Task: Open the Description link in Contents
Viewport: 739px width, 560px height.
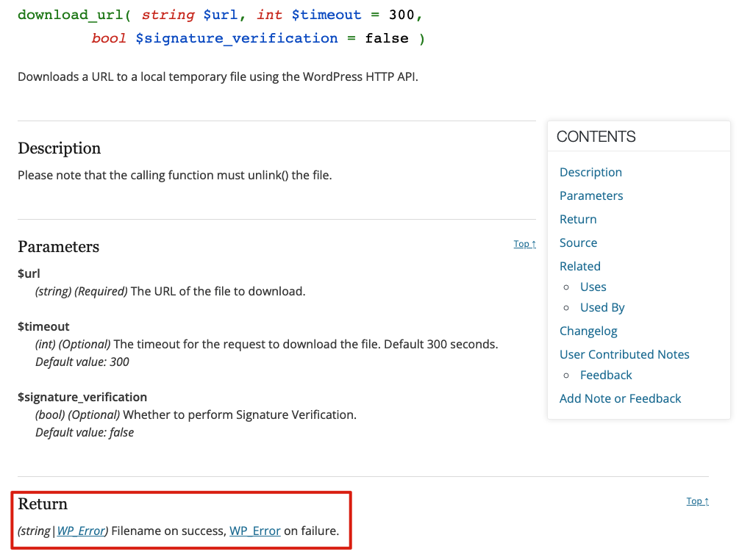Action: tap(590, 172)
